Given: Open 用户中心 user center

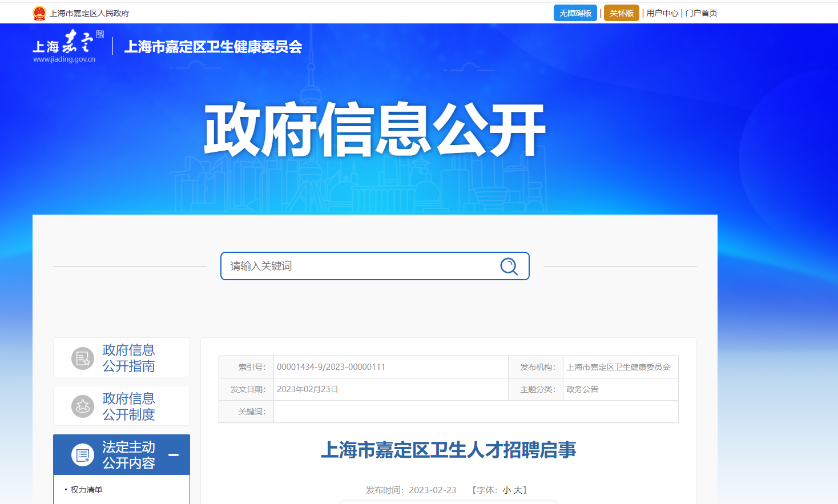Looking at the screenshot, I should [662, 13].
